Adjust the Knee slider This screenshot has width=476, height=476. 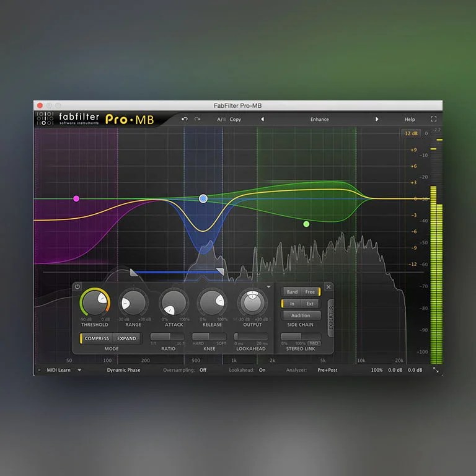(x=209, y=337)
